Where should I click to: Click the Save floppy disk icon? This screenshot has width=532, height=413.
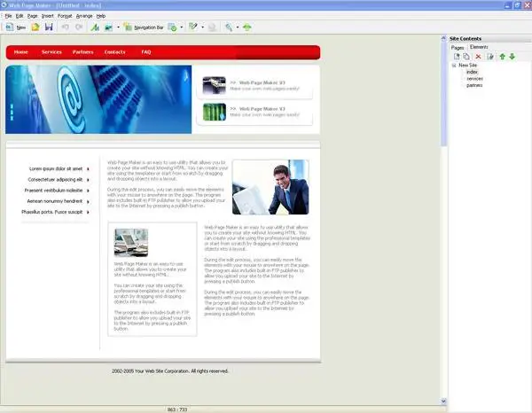click(x=49, y=27)
